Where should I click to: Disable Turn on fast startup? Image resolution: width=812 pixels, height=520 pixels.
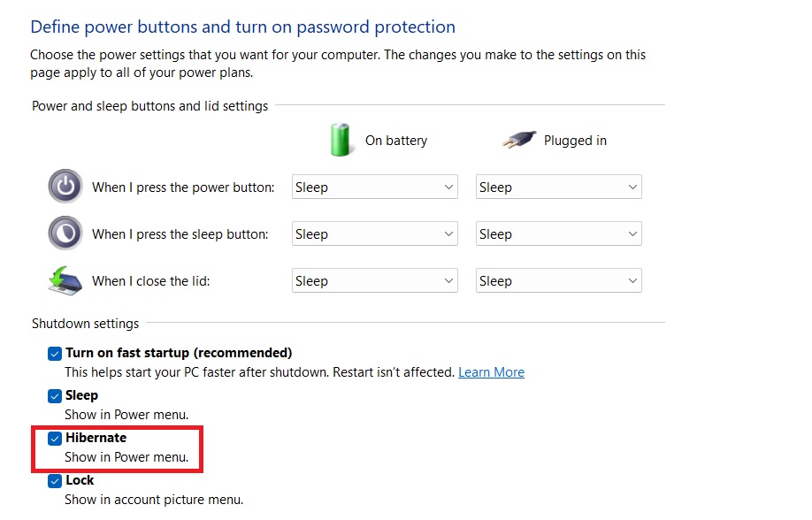click(x=55, y=353)
